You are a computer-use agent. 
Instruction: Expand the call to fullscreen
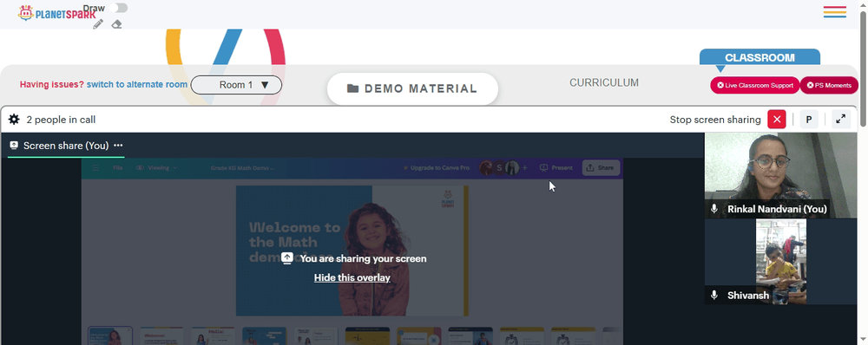click(841, 120)
